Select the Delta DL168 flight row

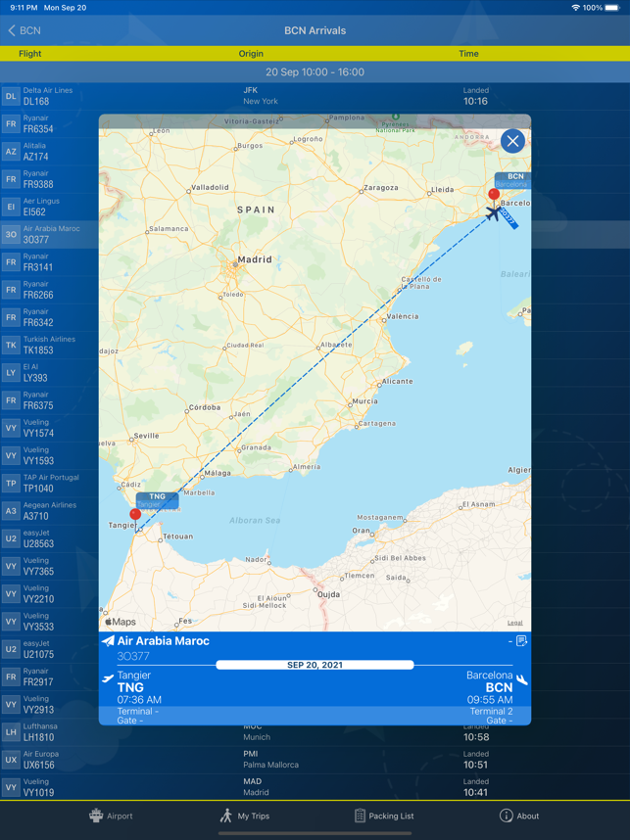tap(315, 96)
